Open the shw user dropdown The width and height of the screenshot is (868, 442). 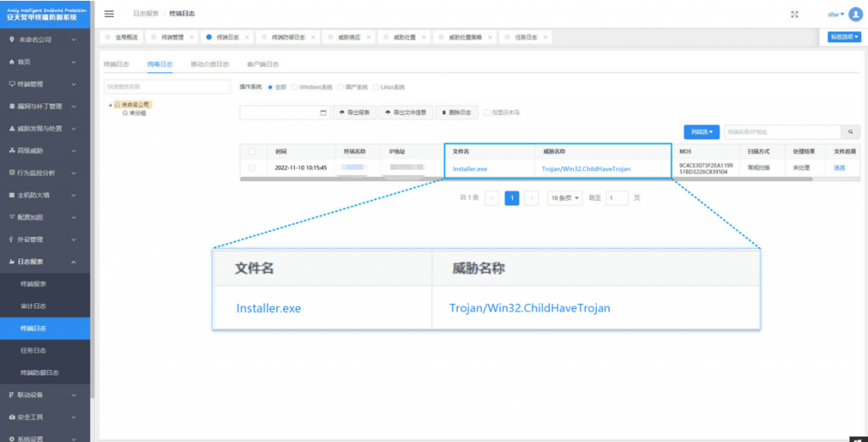pyautogui.click(x=836, y=14)
